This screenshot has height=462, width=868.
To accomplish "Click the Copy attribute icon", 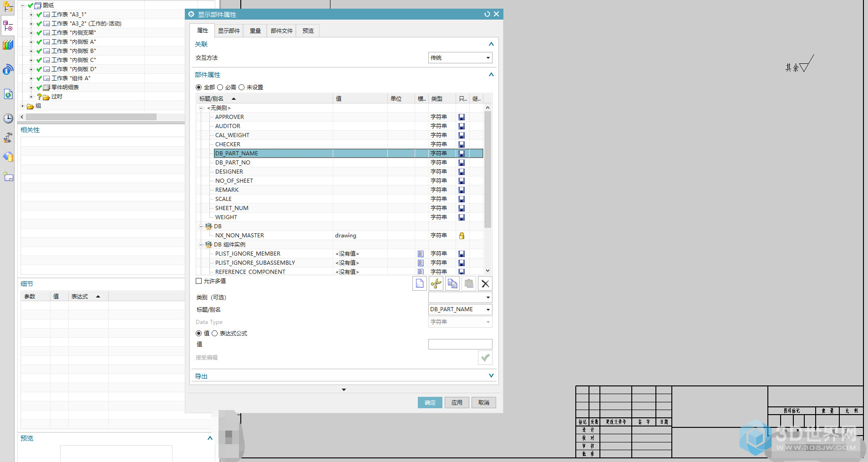I will 452,284.
